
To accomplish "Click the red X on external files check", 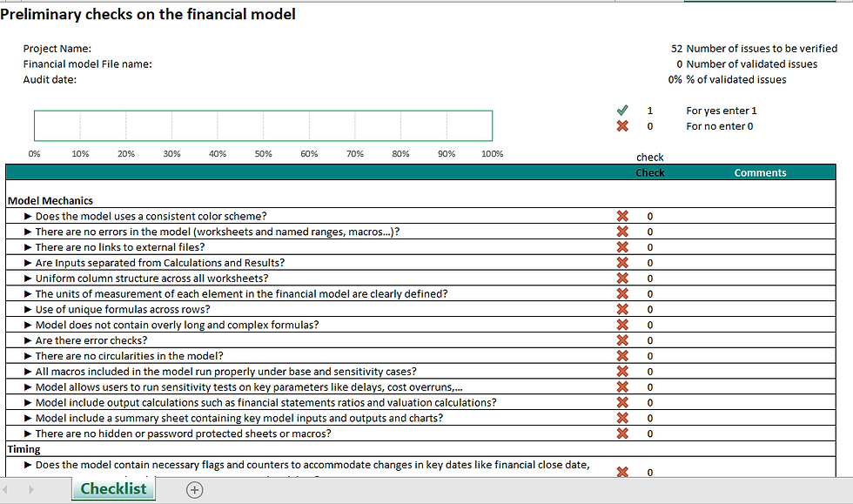I will click(x=622, y=247).
